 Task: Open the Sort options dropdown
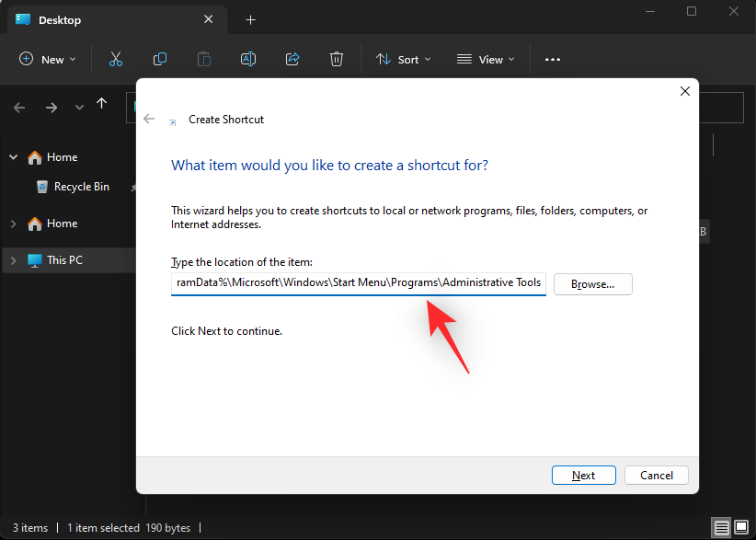pyautogui.click(x=403, y=59)
